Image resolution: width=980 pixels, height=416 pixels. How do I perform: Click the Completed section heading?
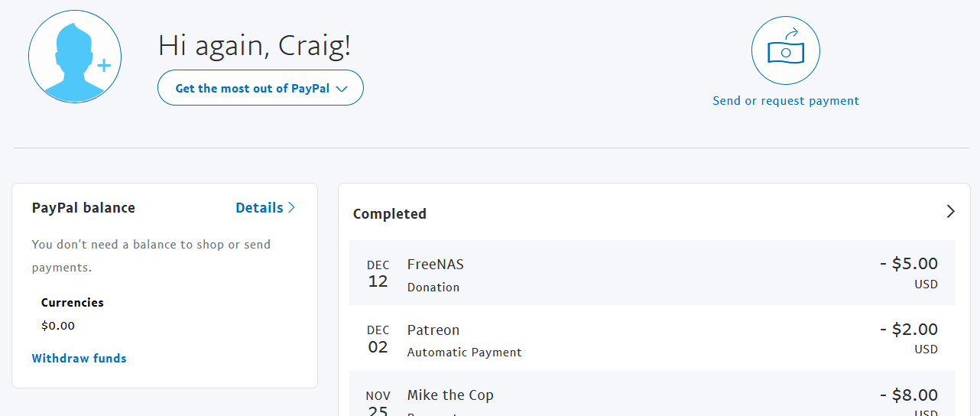point(390,214)
